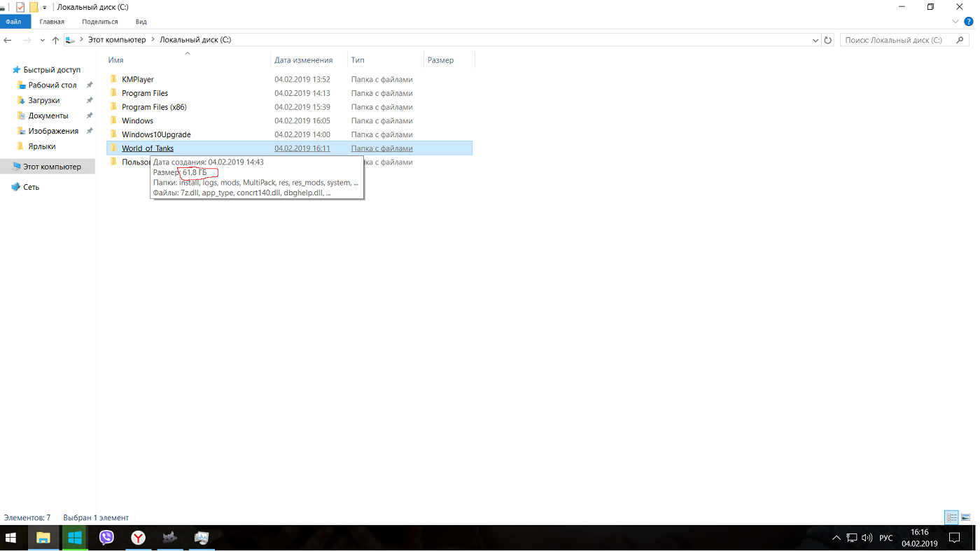Image resolution: width=980 pixels, height=551 pixels.
Task: Click the taskbar clock showing 16:16
Action: [x=919, y=538]
